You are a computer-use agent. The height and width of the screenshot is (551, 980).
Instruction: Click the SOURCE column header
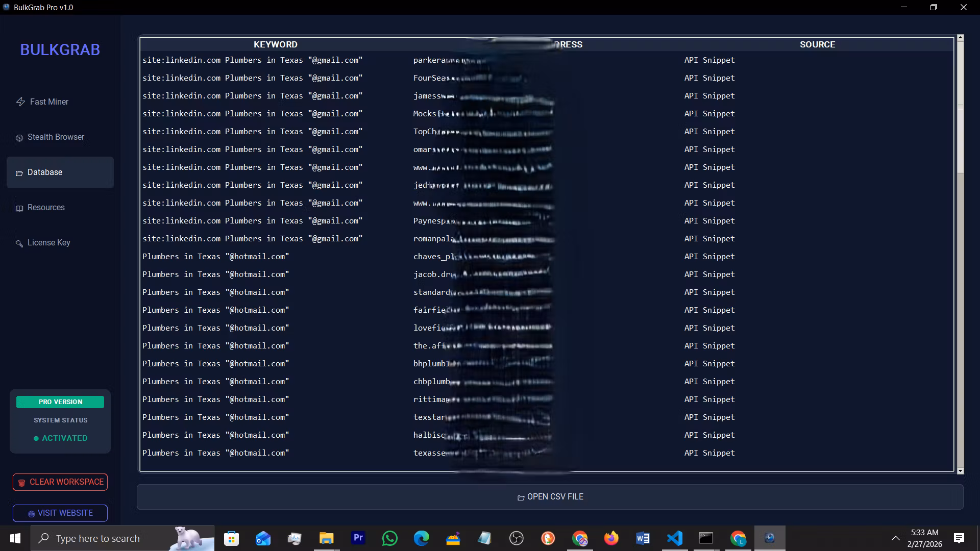coord(817,45)
